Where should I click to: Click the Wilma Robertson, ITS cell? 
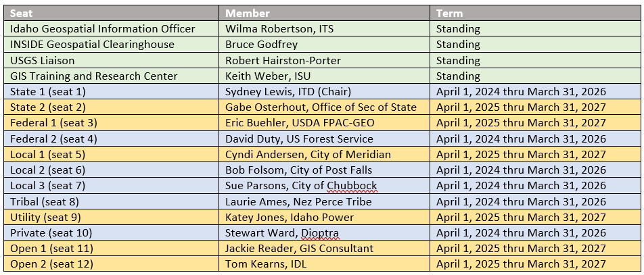(x=325, y=29)
